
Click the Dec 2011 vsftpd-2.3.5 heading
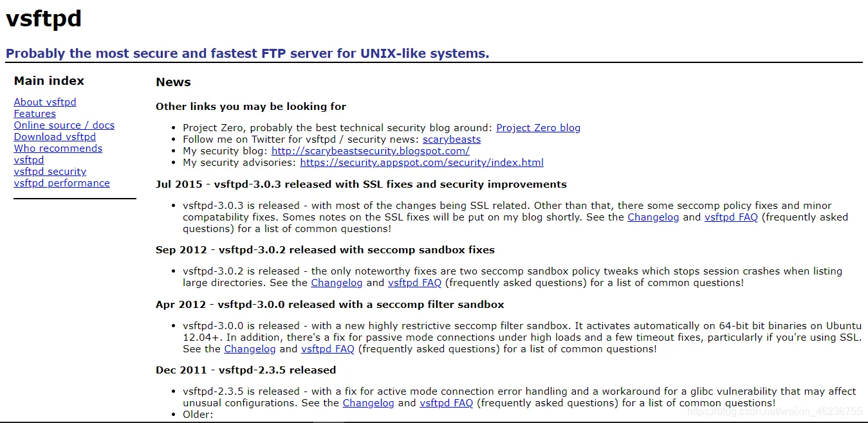click(246, 370)
